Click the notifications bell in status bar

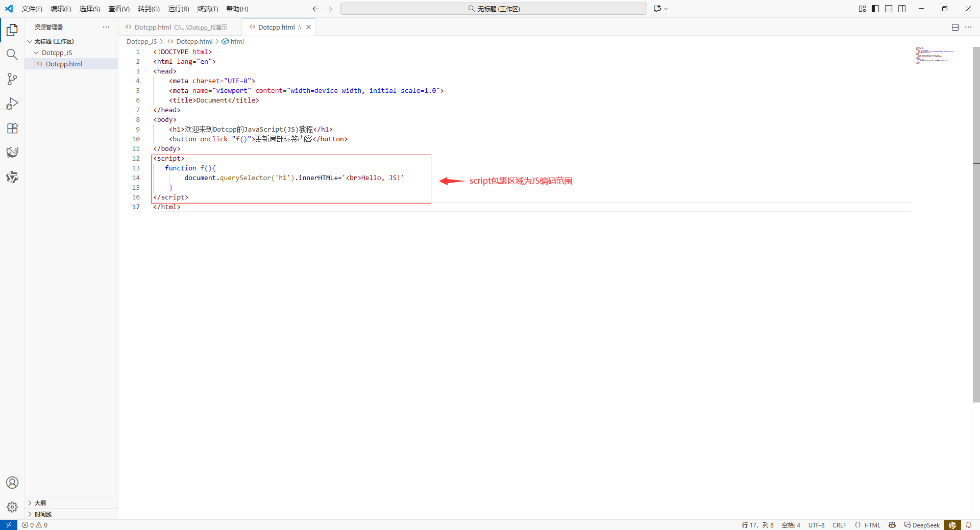970,525
